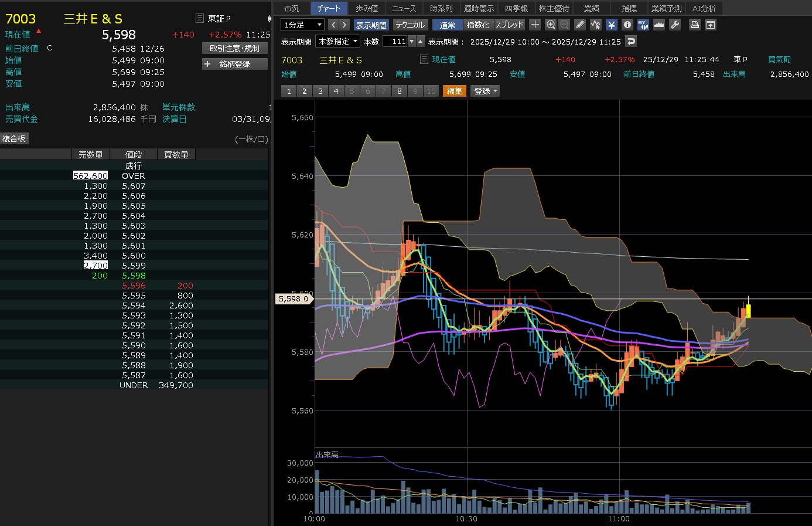Toggle the スプレッド chart mode
This screenshot has height=526, width=812.
click(510, 25)
